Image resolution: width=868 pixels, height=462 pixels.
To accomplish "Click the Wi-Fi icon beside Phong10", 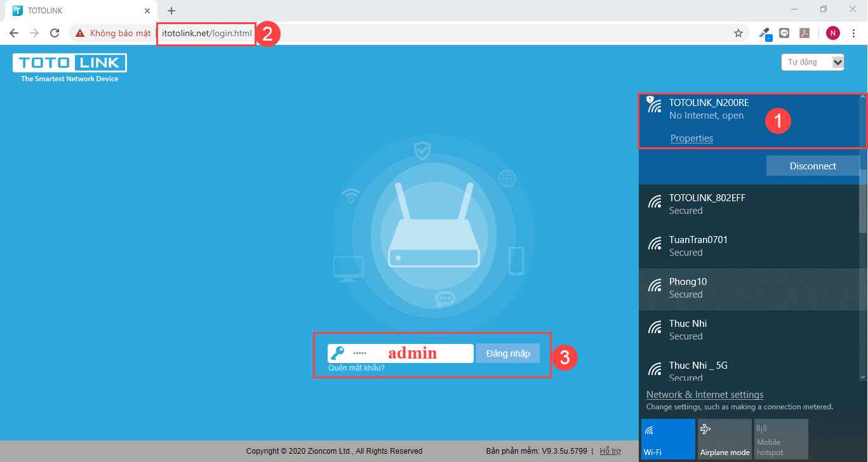I will [x=655, y=286].
